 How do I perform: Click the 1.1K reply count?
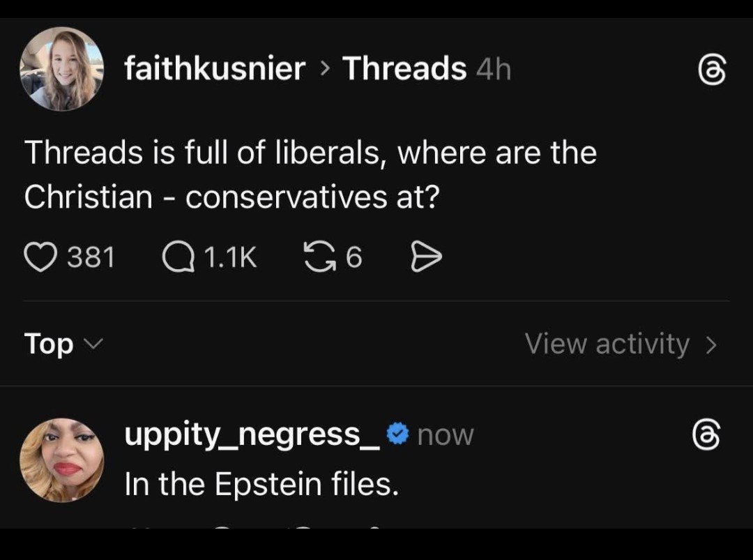(x=229, y=259)
